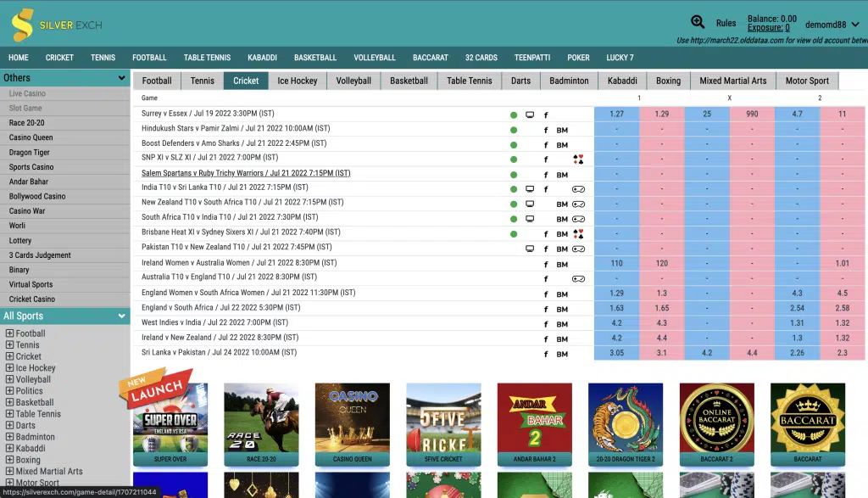Click the Silver Exch logo

pos(58,25)
